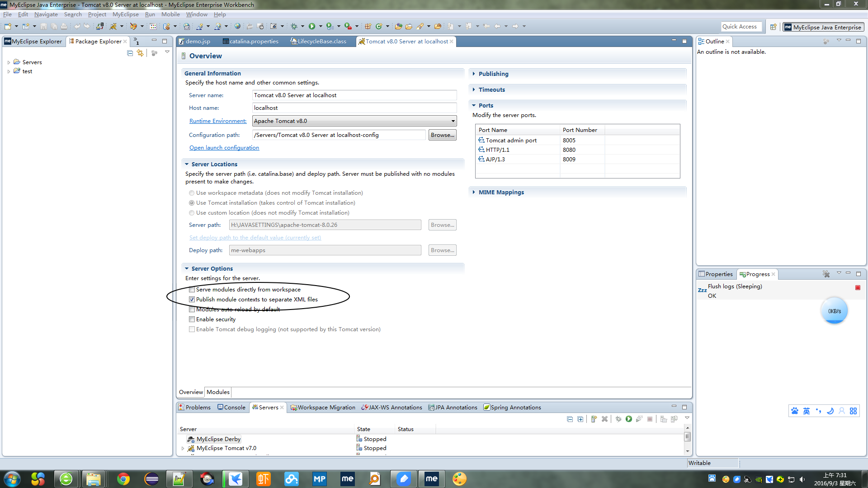The height and width of the screenshot is (488, 868).
Task: Stop the Flush logs job with red square
Action: click(858, 287)
